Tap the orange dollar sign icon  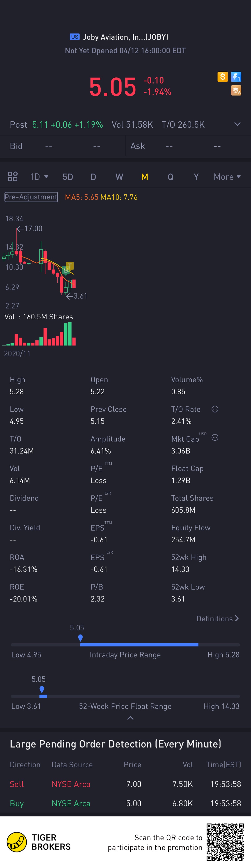(222, 77)
